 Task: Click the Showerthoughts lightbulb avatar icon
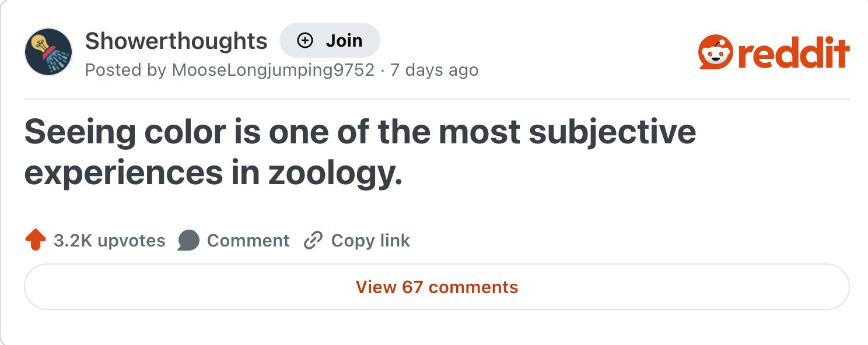48,52
